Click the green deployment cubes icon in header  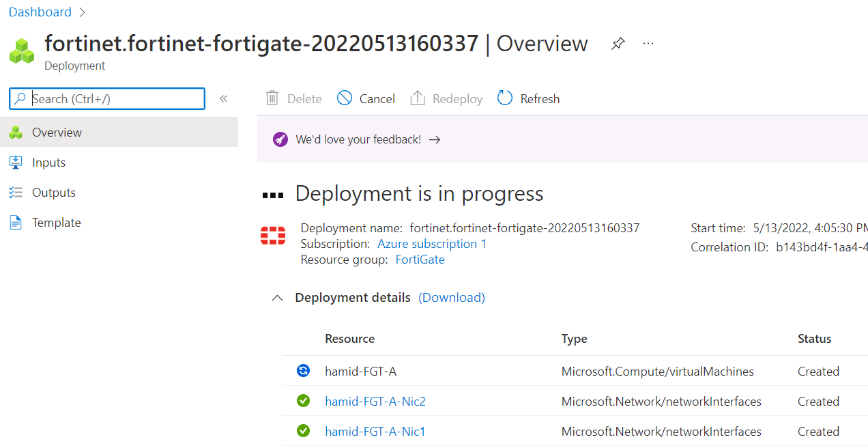pyautogui.click(x=22, y=51)
